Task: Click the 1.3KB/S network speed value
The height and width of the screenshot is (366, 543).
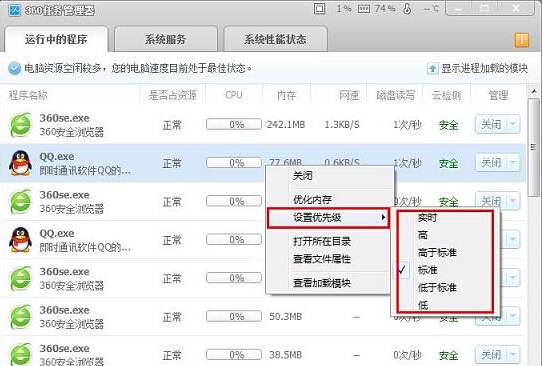Action: (x=342, y=124)
